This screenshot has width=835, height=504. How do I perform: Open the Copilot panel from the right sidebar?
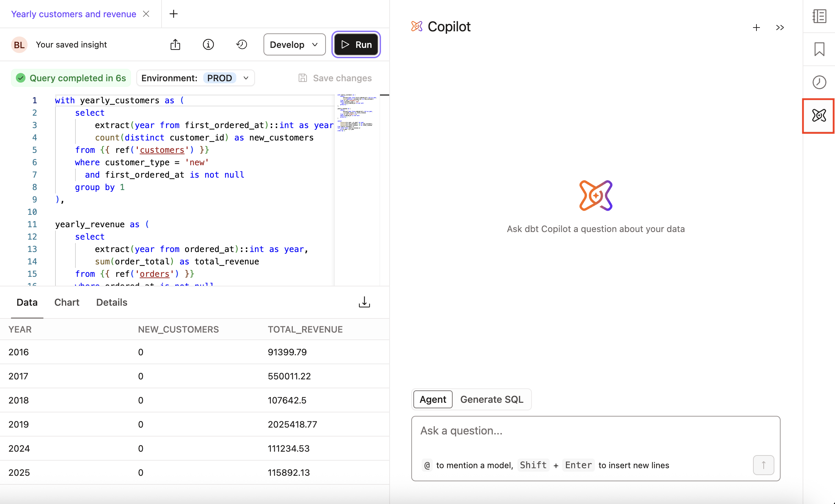[x=819, y=116]
